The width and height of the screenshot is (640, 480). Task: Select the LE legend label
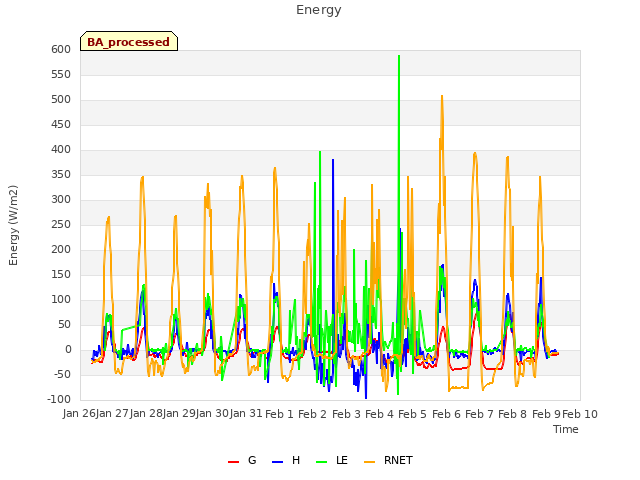342,460
